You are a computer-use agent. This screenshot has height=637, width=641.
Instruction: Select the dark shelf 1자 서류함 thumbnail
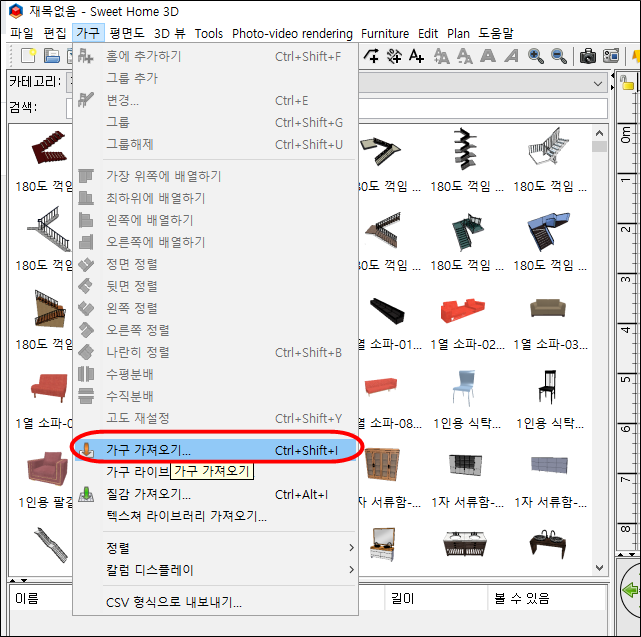coord(465,464)
